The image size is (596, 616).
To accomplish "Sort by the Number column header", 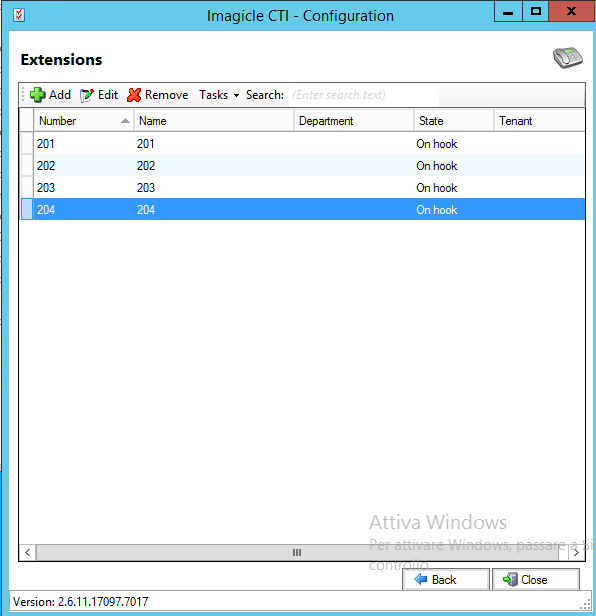I will [x=84, y=121].
